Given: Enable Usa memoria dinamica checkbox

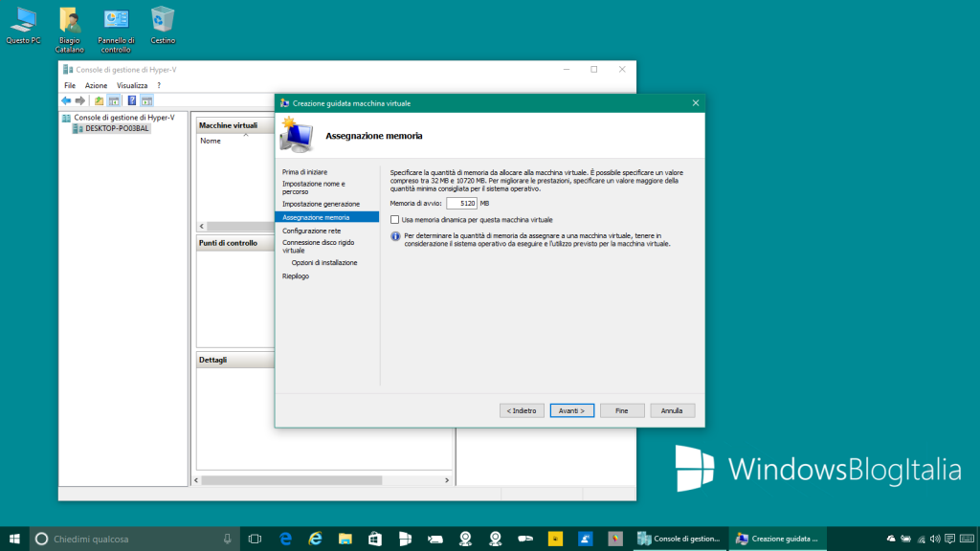Looking at the screenshot, I should (394, 220).
